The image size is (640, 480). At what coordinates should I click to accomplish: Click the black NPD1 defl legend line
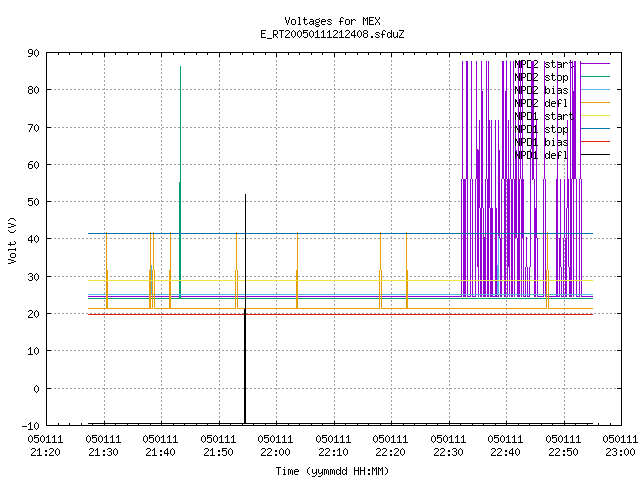595,154
